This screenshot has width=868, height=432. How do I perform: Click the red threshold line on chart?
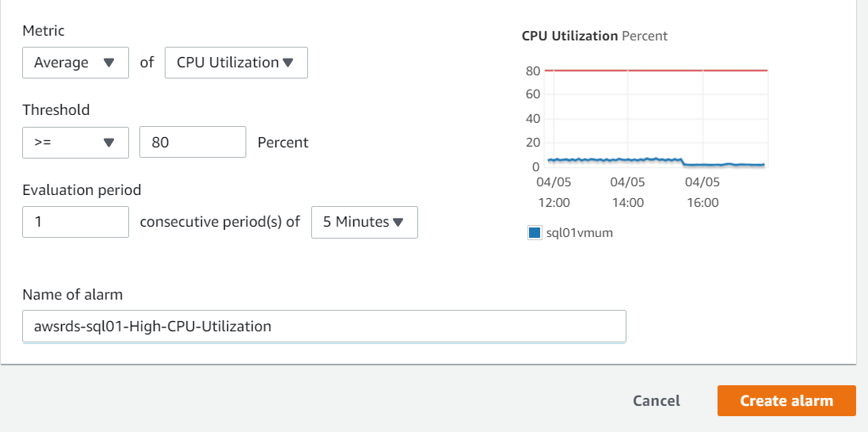pos(657,71)
